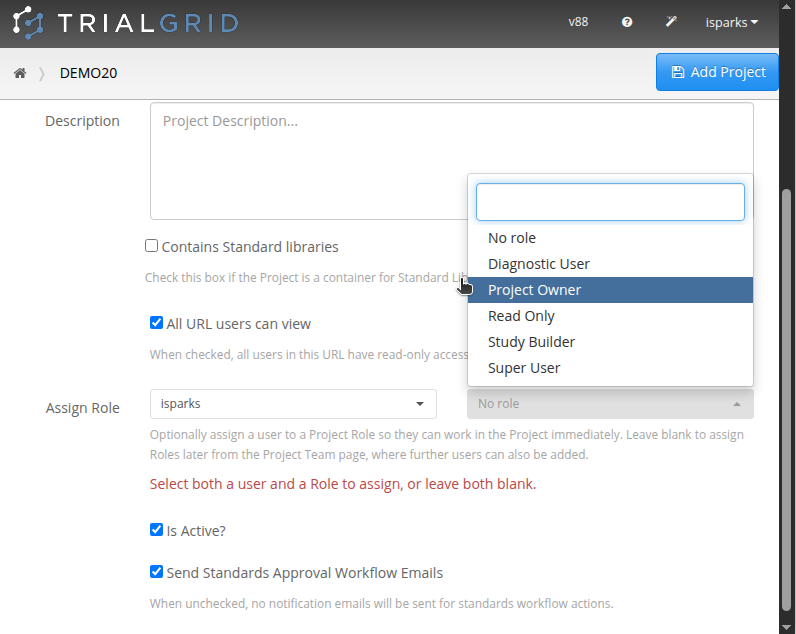The image size is (796, 634).
Task: Select Super User role
Action: 610,368
